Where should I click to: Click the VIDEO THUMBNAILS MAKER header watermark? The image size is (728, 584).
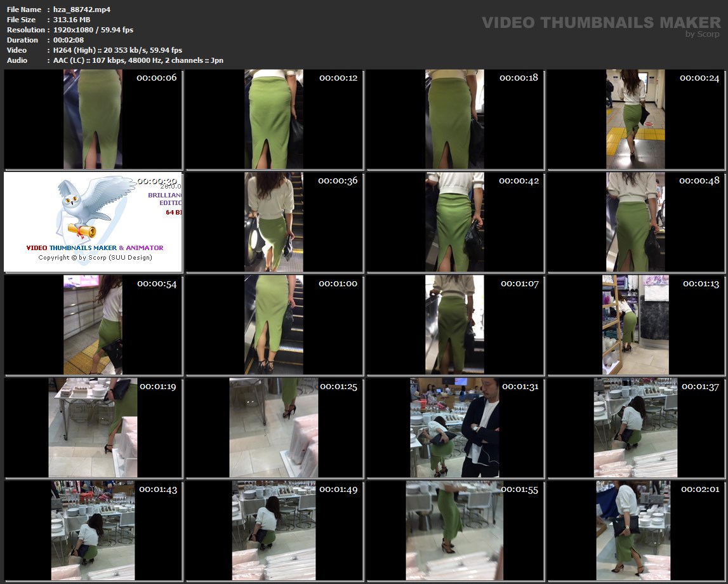[x=601, y=23]
